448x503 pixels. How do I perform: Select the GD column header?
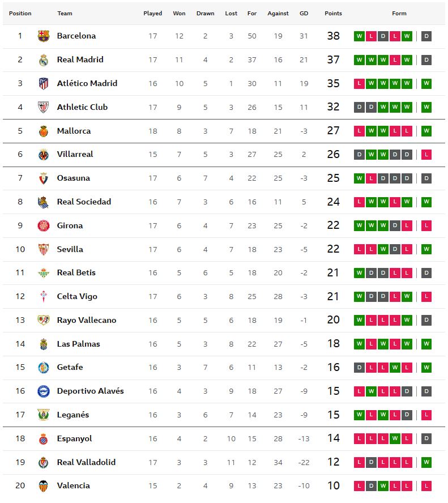[304, 14]
